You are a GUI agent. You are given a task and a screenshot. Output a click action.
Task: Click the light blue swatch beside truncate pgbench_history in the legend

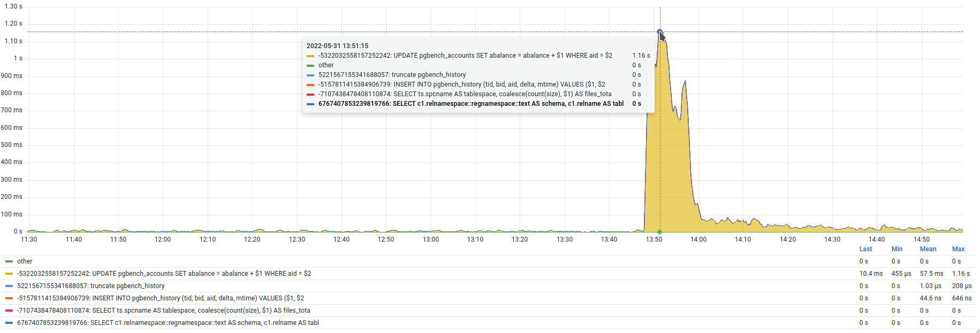(9, 286)
